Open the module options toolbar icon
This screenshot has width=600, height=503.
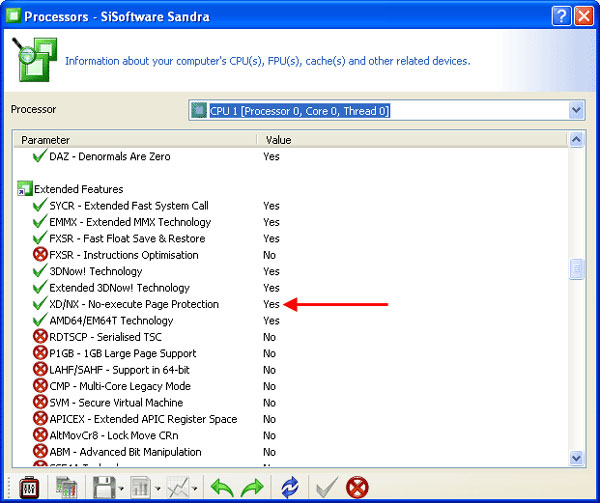pos(29,487)
